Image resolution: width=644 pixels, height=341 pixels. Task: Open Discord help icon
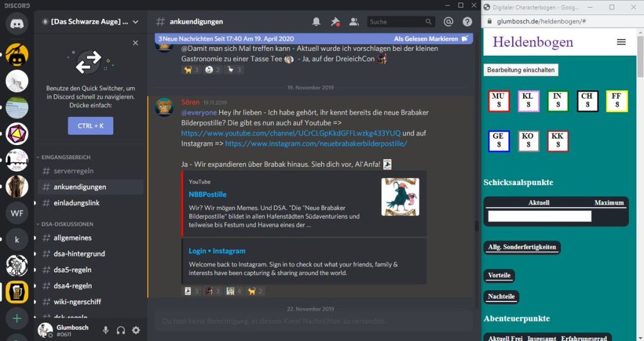(x=467, y=21)
